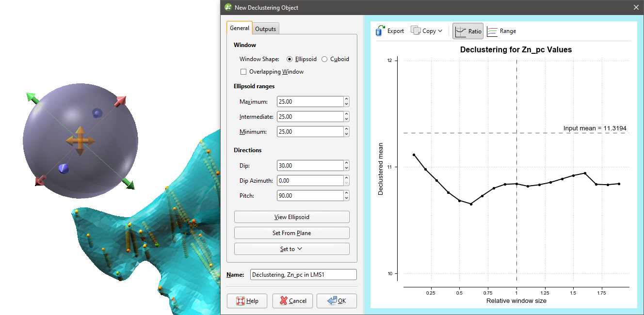644x315 pixels.
Task: Open the Set to dropdown menu
Action: pos(291,249)
